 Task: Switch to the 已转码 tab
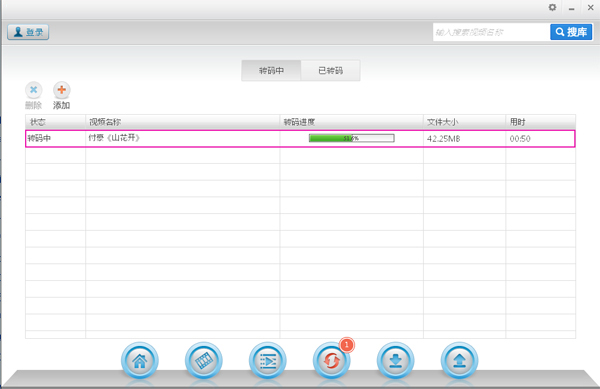pyautogui.click(x=331, y=70)
